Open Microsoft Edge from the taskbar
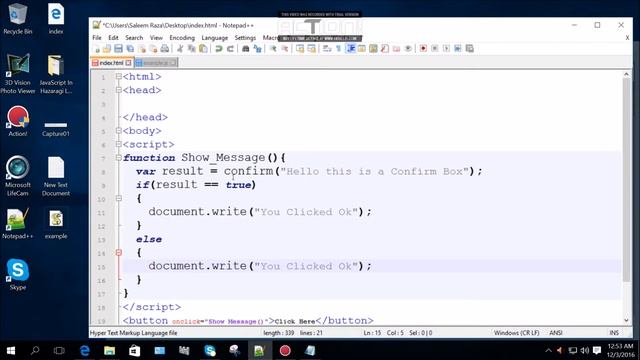This screenshot has width=640, height=360. (x=84, y=350)
